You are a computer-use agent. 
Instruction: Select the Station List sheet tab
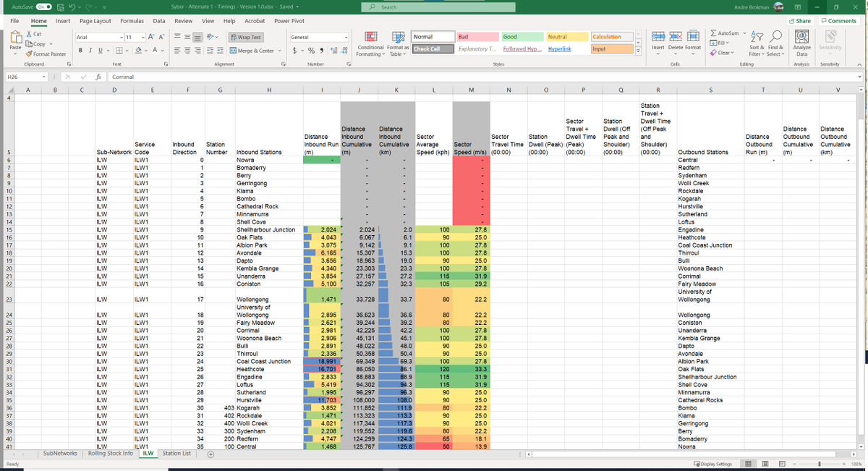pos(176,454)
